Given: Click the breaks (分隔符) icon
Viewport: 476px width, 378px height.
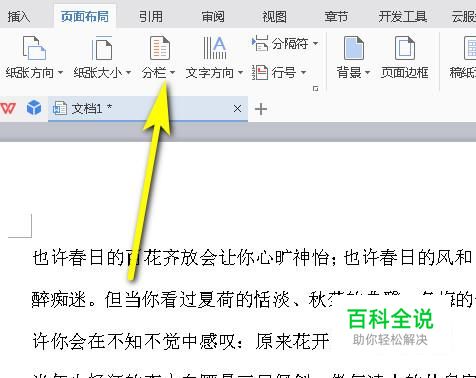Looking at the screenshot, I should click(260, 43).
